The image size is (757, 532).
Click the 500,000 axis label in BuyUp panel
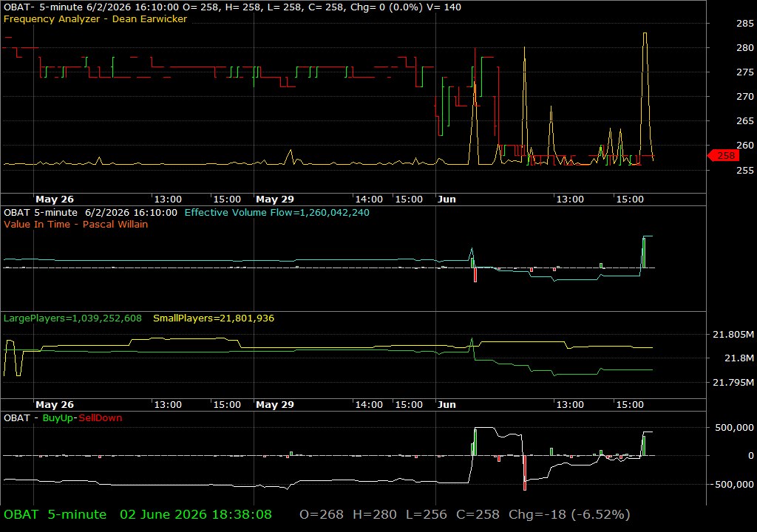[734, 427]
